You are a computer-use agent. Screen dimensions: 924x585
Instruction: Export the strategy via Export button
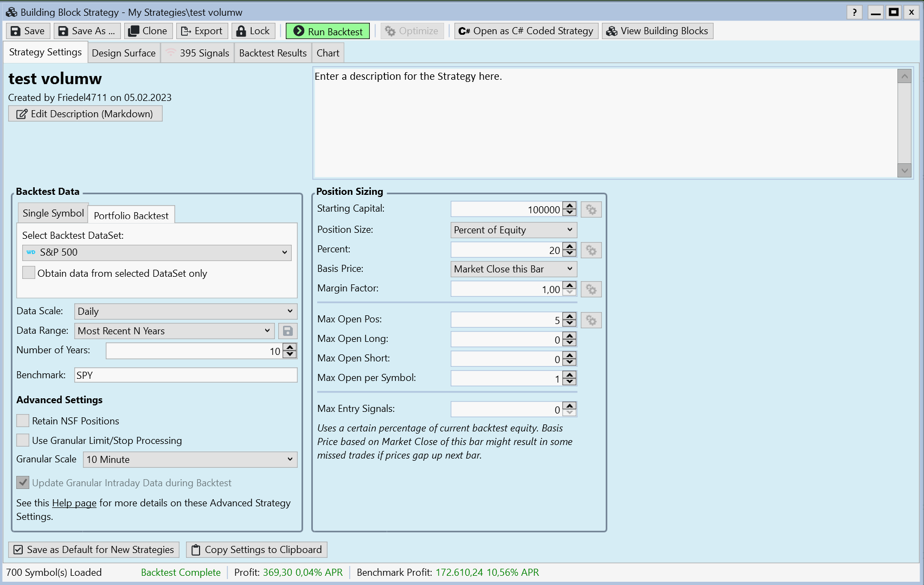coord(202,31)
